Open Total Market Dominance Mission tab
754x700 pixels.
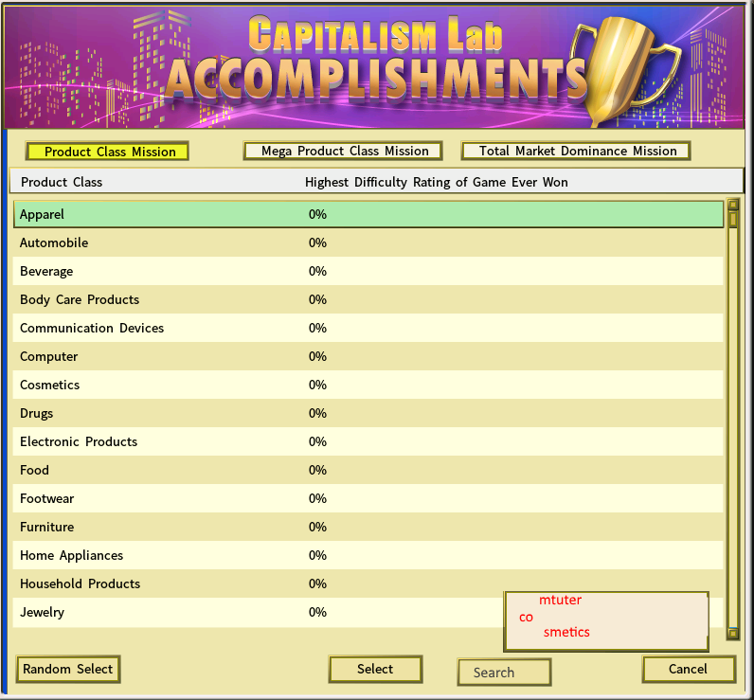click(x=576, y=151)
